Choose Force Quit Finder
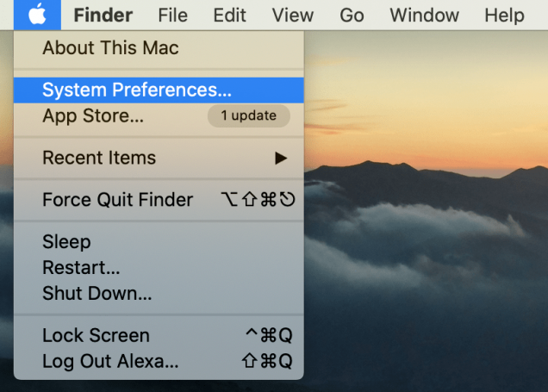Screen dimensions: 548x392 click(159, 200)
